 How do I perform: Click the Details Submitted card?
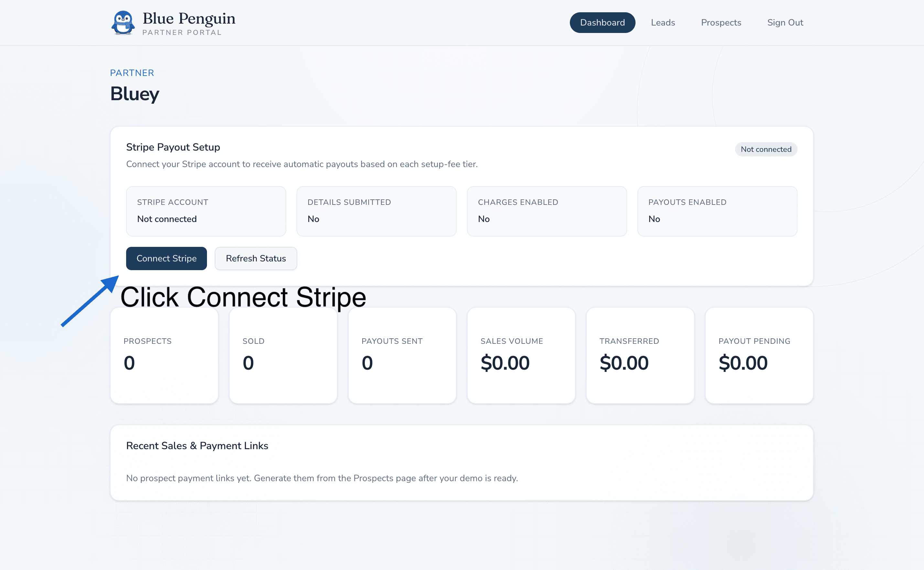376,211
